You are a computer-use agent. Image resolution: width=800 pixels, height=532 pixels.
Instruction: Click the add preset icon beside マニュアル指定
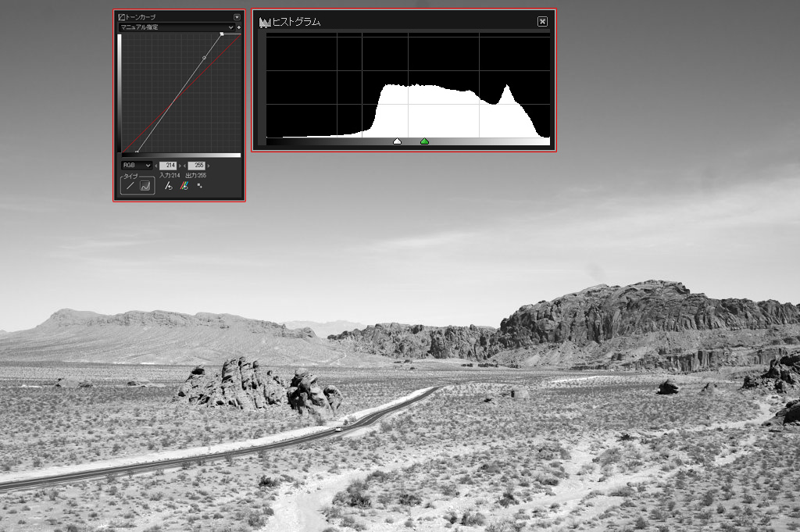[x=239, y=27]
